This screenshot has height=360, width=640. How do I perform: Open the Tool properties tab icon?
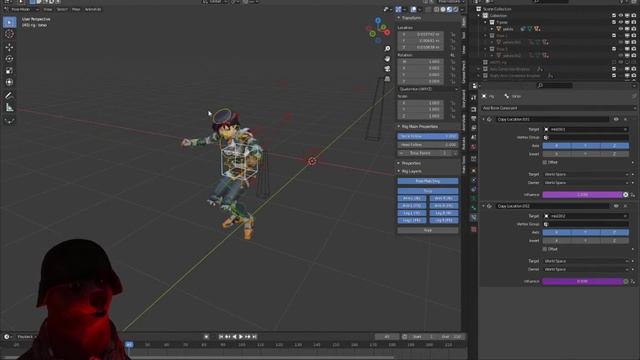[473, 98]
